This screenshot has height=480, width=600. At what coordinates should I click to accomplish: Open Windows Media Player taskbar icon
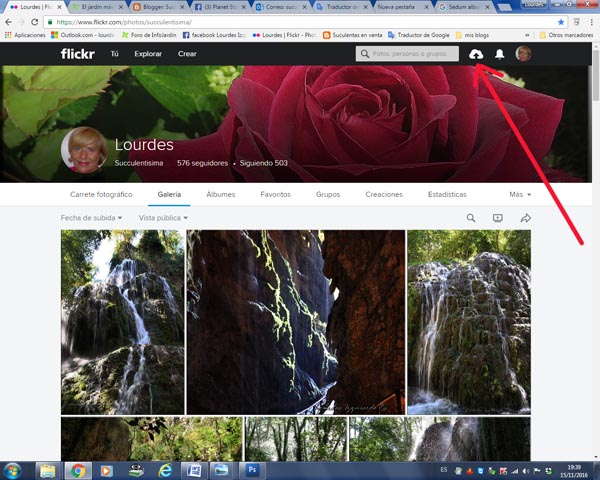(x=106, y=471)
